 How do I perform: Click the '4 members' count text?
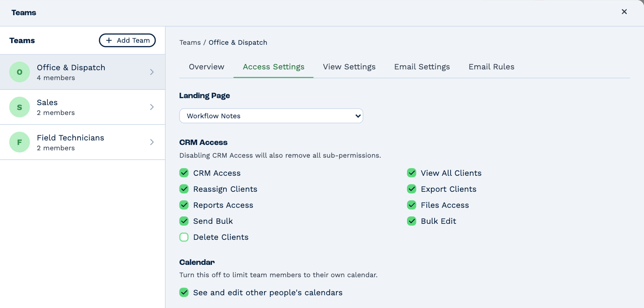tap(56, 78)
